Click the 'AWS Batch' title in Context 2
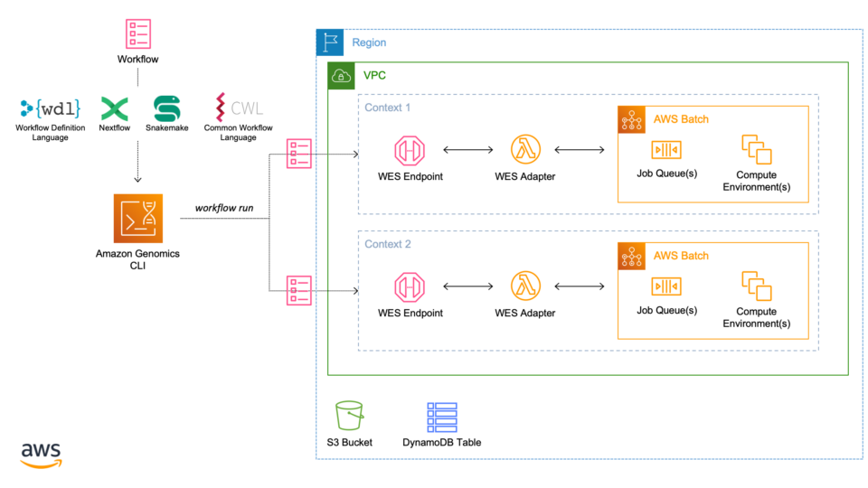 (x=681, y=256)
